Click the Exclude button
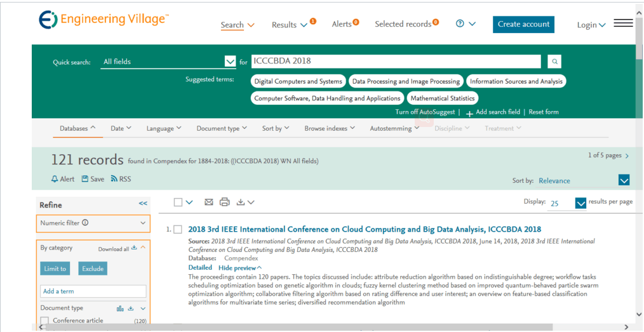The height and width of the screenshot is (332, 644). pos(93,269)
